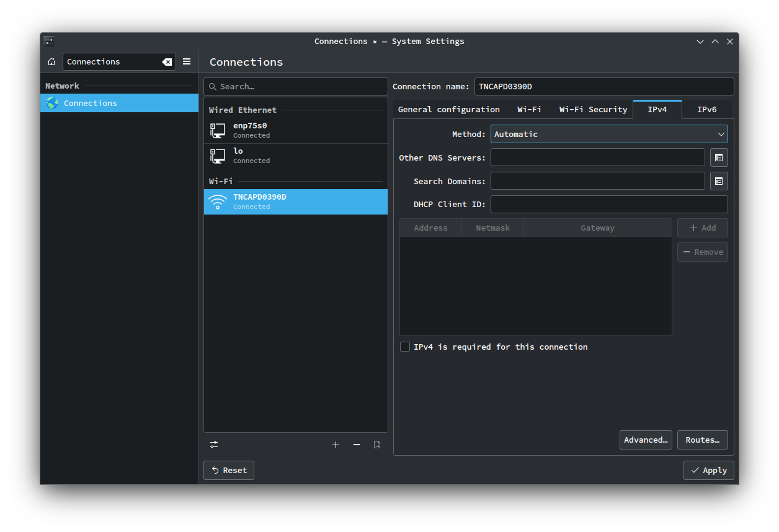The width and height of the screenshot is (779, 532).
Task: Switch to General configuration tab
Action: click(x=449, y=109)
